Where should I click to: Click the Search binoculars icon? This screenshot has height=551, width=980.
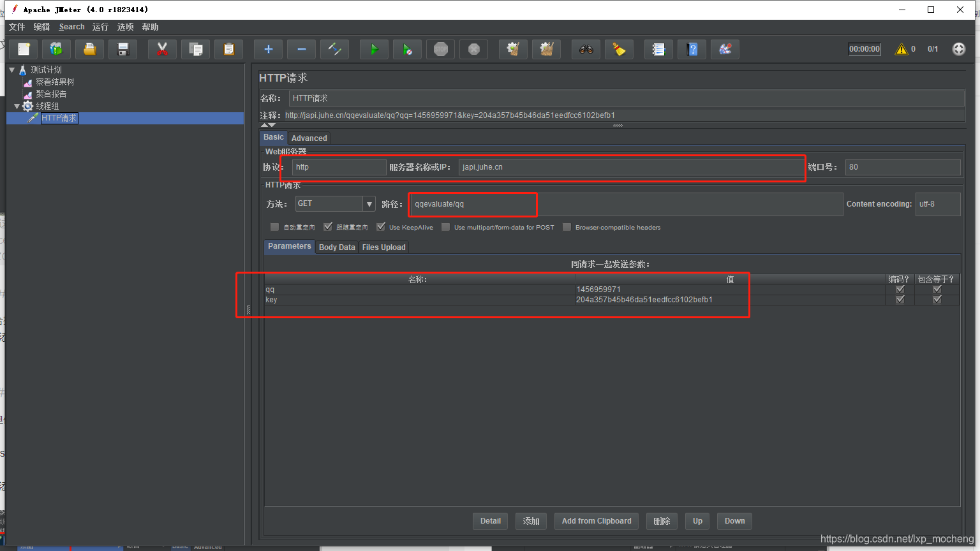(586, 49)
